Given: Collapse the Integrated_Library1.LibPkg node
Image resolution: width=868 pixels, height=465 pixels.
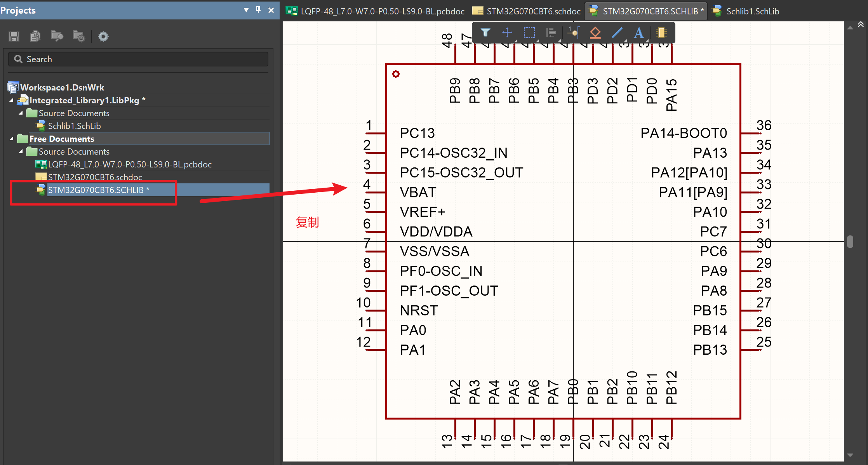Looking at the screenshot, I should 12,100.
